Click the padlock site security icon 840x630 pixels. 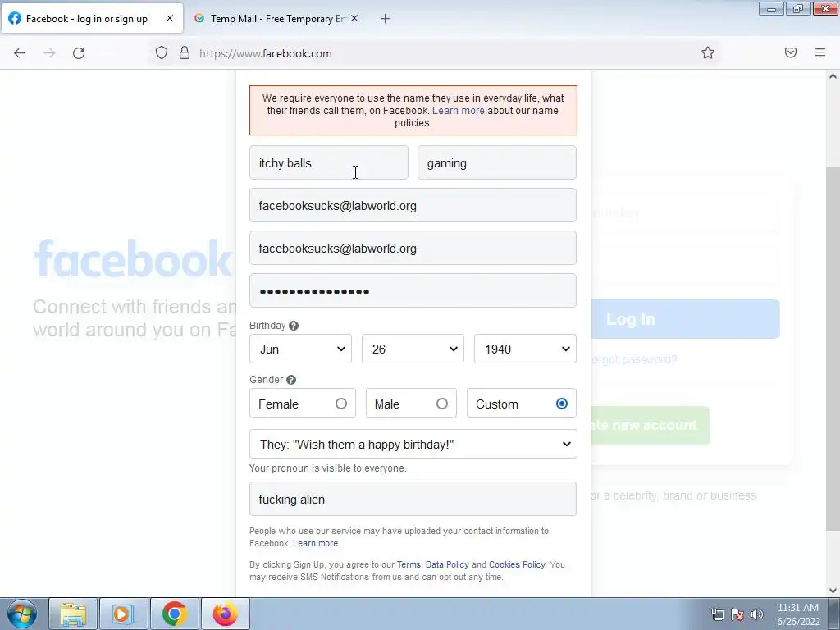coord(185,52)
